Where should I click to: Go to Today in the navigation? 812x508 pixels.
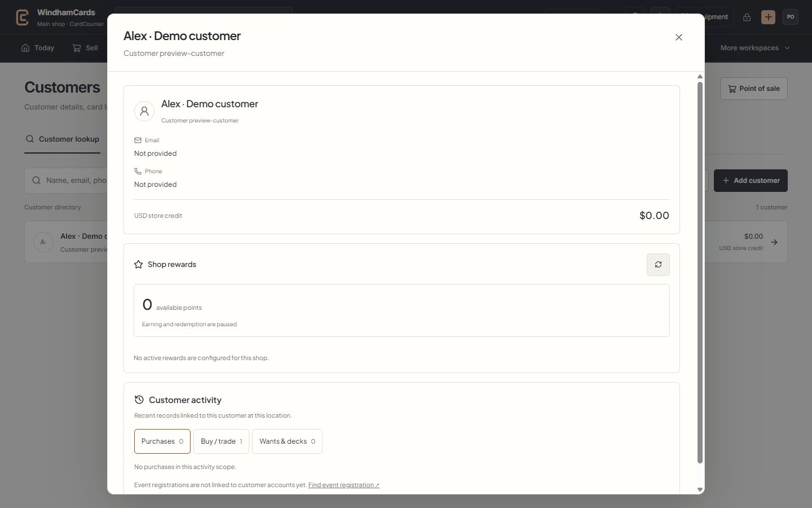[38, 48]
